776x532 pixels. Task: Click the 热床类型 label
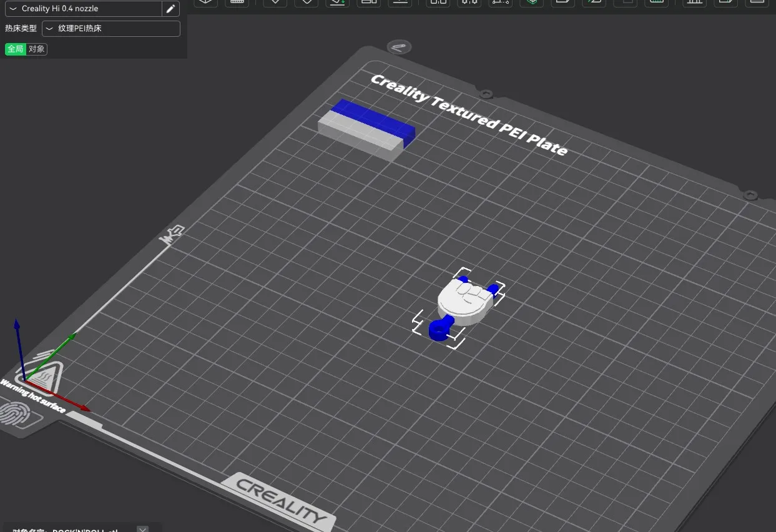21,29
